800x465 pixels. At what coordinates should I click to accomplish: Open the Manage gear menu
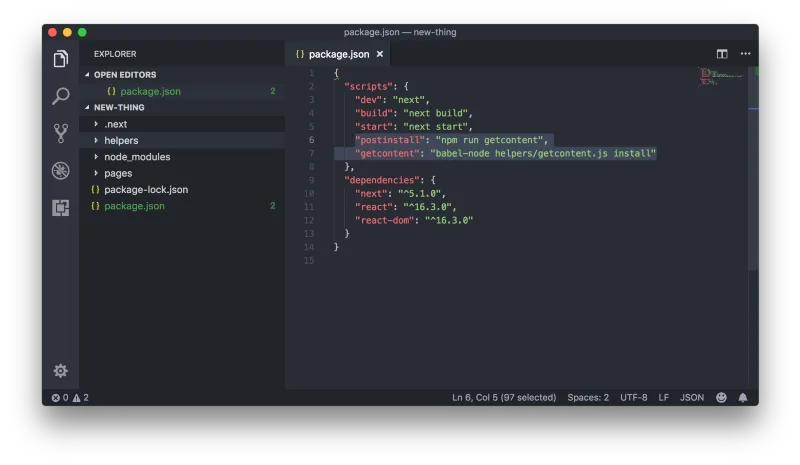(x=60, y=371)
